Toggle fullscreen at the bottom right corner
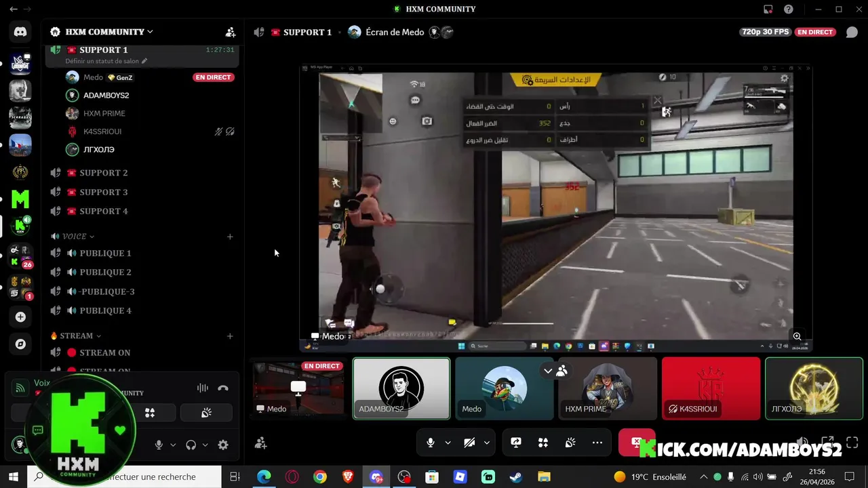 tap(852, 442)
